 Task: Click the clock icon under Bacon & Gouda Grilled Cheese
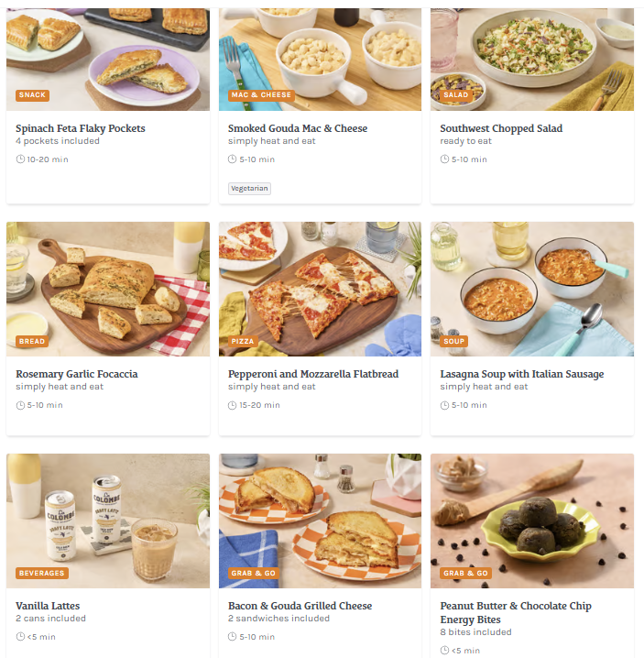[232, 637]
